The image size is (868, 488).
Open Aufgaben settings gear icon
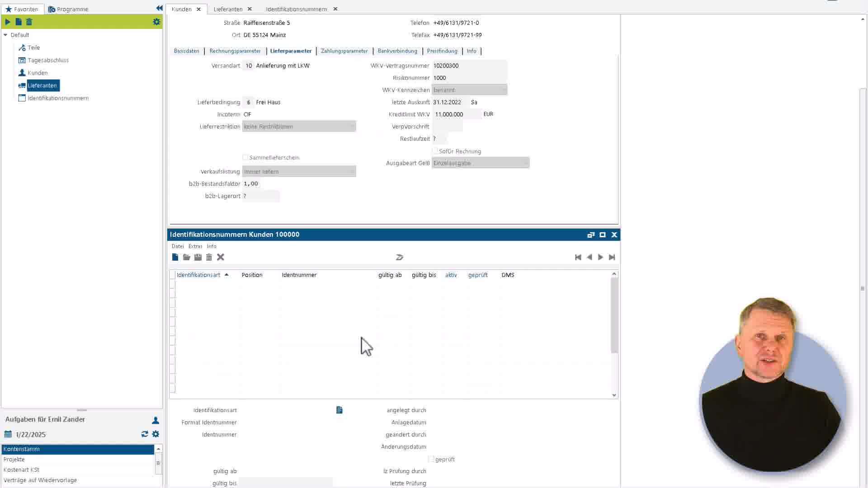[156, 434]
